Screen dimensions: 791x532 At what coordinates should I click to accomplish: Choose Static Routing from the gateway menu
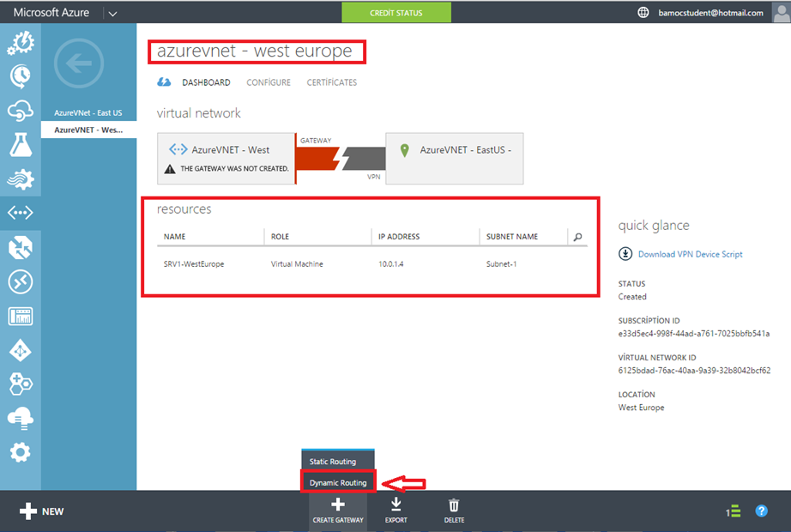[x=338, y=462]
